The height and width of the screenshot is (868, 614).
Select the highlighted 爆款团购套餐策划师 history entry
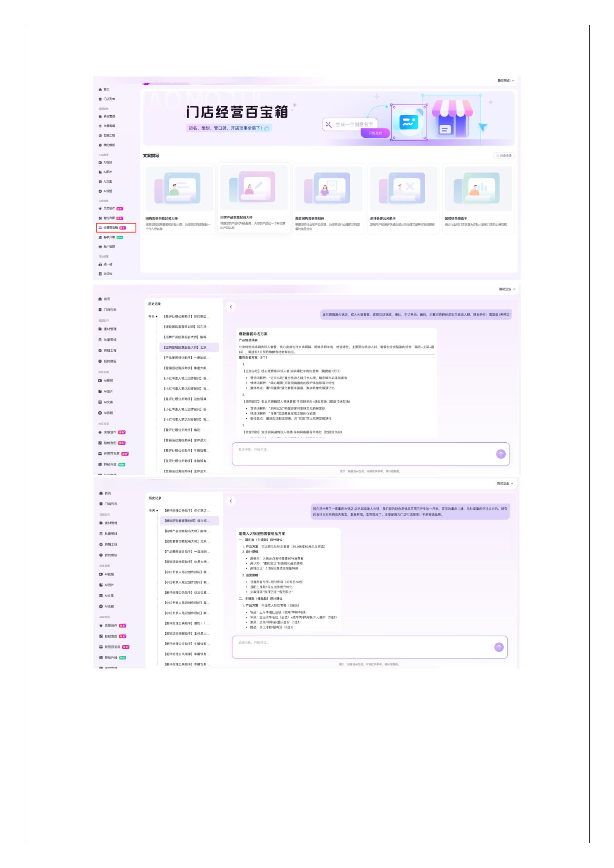click(189, 521)
